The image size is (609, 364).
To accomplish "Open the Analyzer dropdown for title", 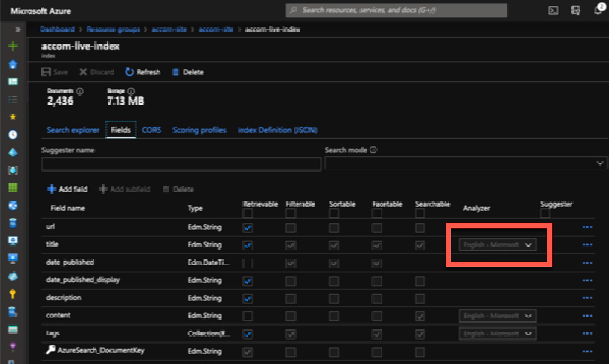I will click(x=498, y=245).
